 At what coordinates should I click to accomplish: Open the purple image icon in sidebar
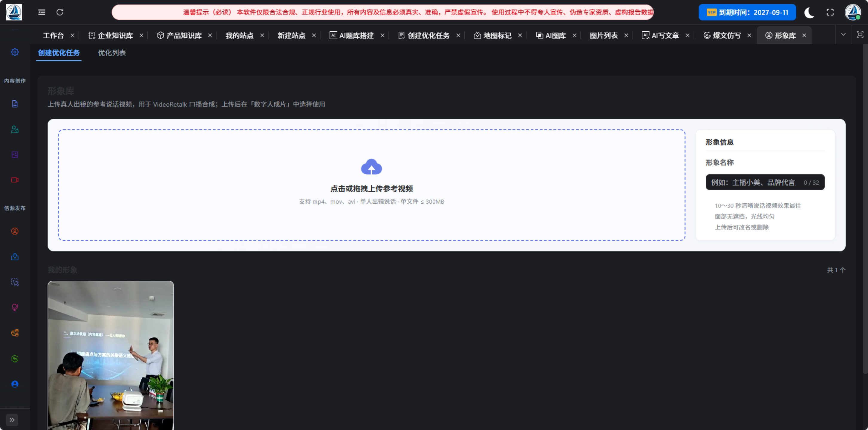click(x=15, y=155)
